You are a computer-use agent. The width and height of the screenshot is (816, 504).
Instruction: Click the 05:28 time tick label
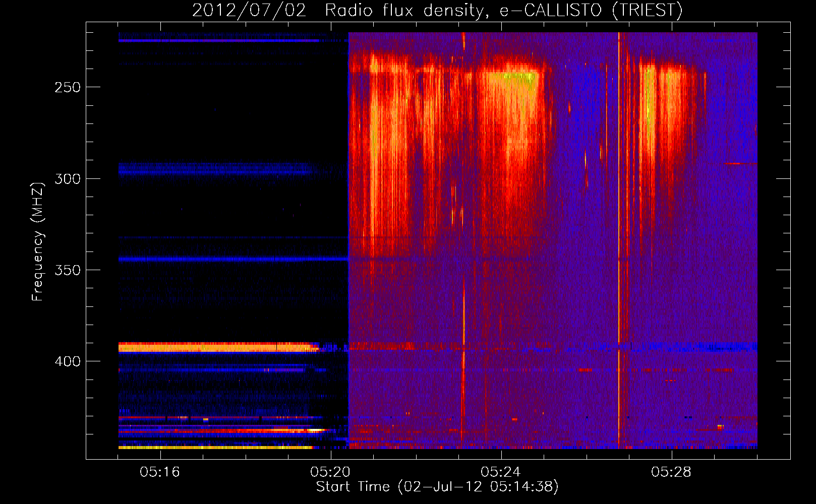(671, 472)
